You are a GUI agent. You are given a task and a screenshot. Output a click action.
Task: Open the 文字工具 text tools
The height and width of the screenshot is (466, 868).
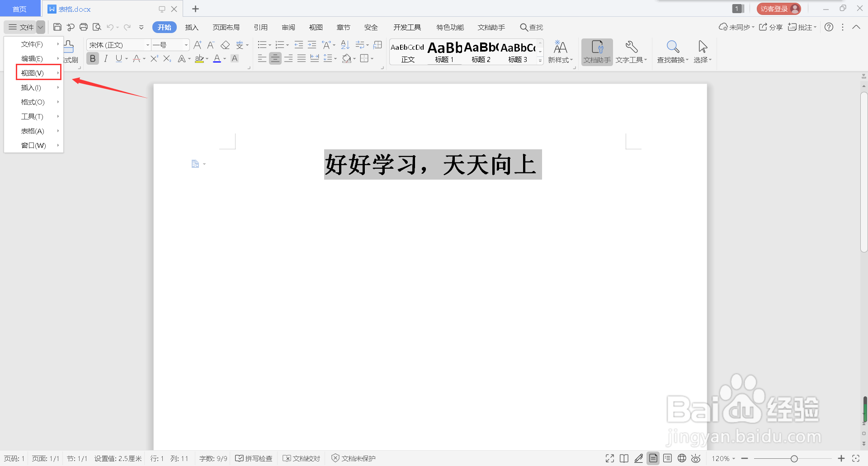tap(631, 51)
